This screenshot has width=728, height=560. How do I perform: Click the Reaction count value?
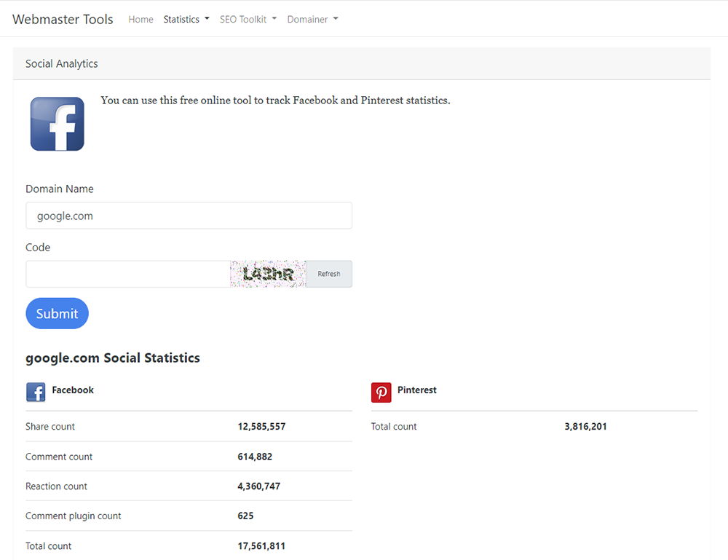(x=258, y=486)
